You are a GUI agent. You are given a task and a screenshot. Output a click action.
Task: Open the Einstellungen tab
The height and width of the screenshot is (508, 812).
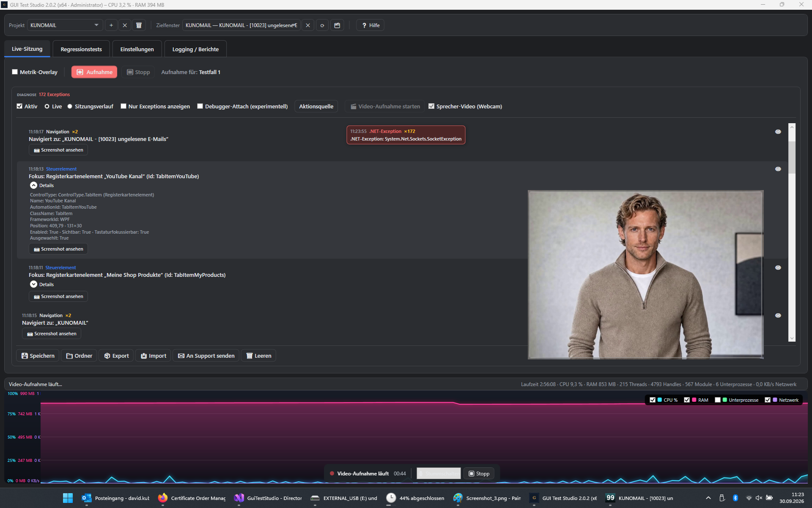click(x=137, y=49)
